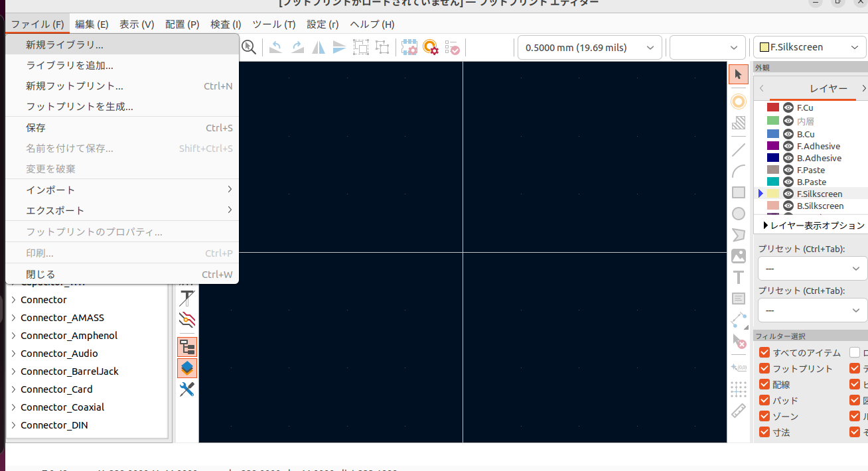Viewport: 868px width, 471px height.
Task: Select the add text tool
Action: 739,277
